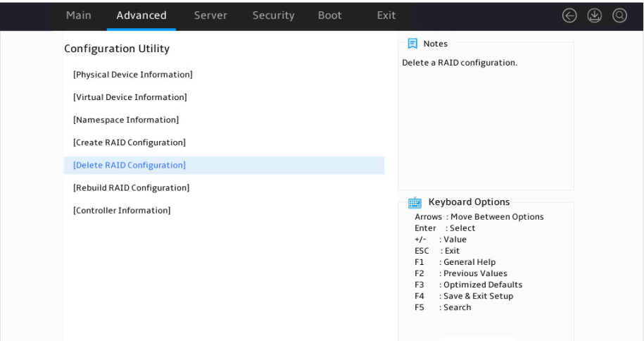
Task: Open the search magnifier icon
Action: [619, 15]
